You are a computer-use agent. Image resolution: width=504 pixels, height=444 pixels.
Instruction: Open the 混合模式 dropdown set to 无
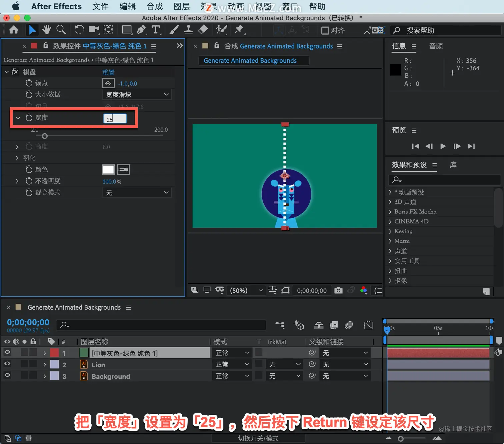coord(137,193)
